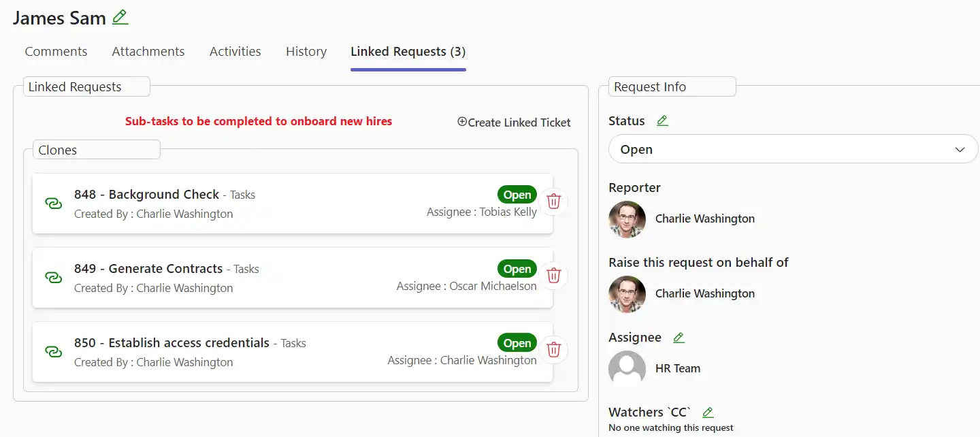Click the HR Team name text
Image resolution: width=980 pixels, height=437 pixels.
pyautogui.click(x=678, y=369)
